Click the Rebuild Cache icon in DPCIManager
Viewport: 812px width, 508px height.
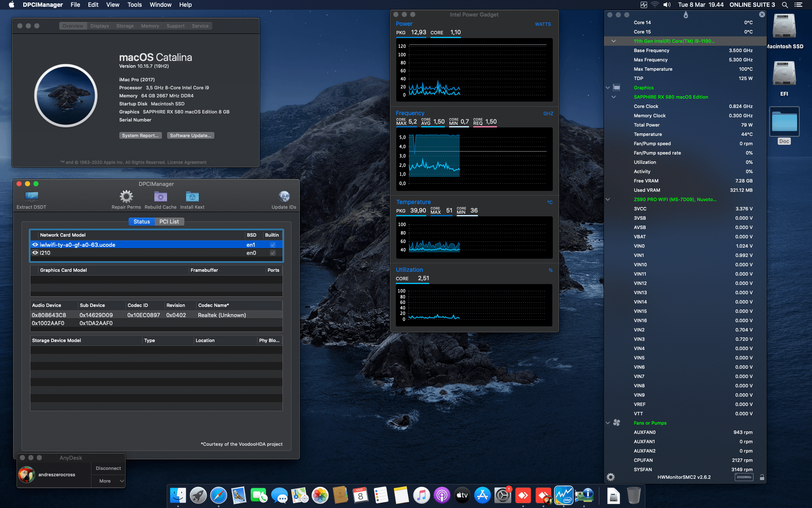click(160, 196)
